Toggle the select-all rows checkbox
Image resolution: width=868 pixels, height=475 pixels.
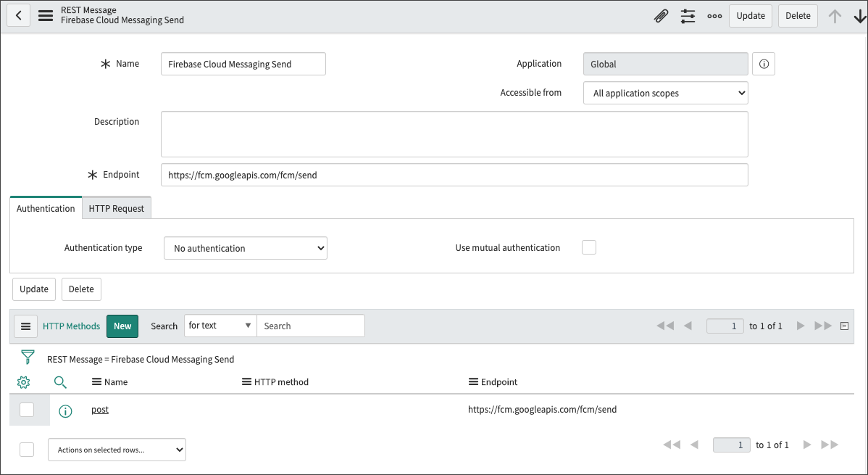coord(27,450)
